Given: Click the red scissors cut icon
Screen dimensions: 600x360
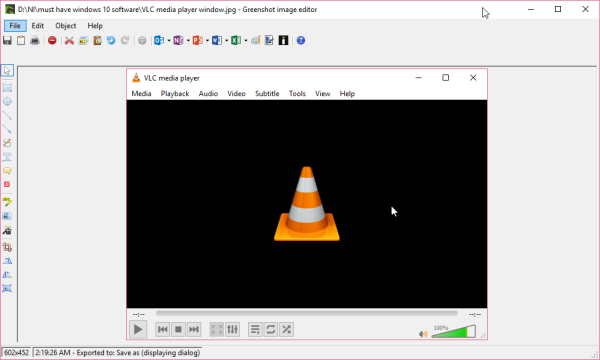Looking at the screenshot, I should point(69,40).
